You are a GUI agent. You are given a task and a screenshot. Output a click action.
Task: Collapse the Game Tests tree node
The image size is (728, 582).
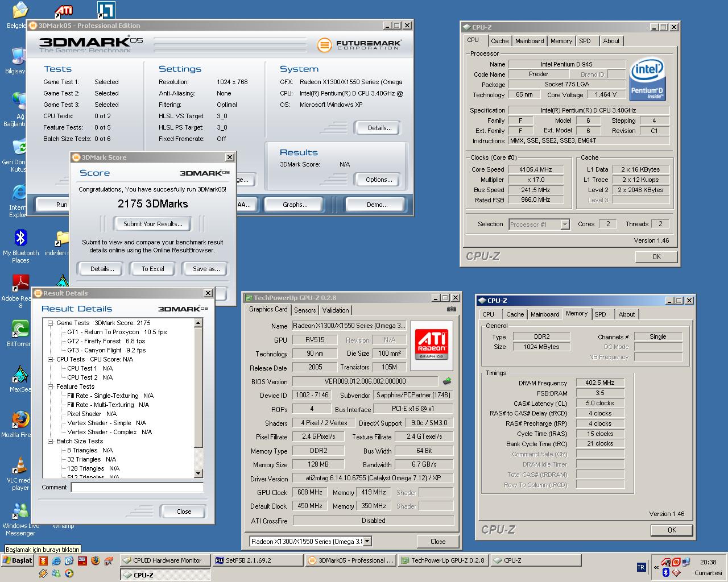50,323
